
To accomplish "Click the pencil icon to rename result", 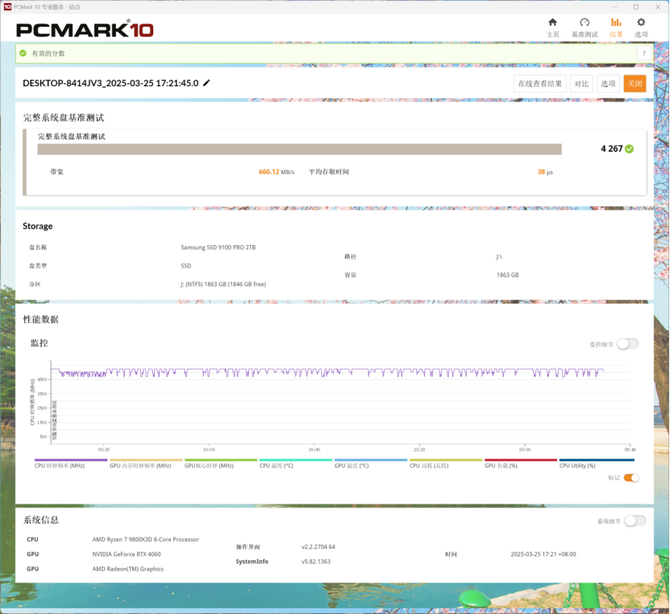I will (207, 83).
